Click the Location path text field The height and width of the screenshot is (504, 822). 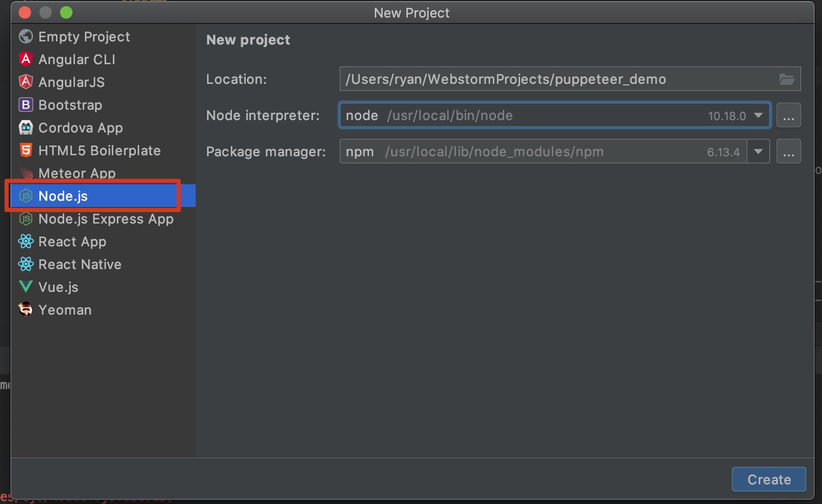[570, 79]
